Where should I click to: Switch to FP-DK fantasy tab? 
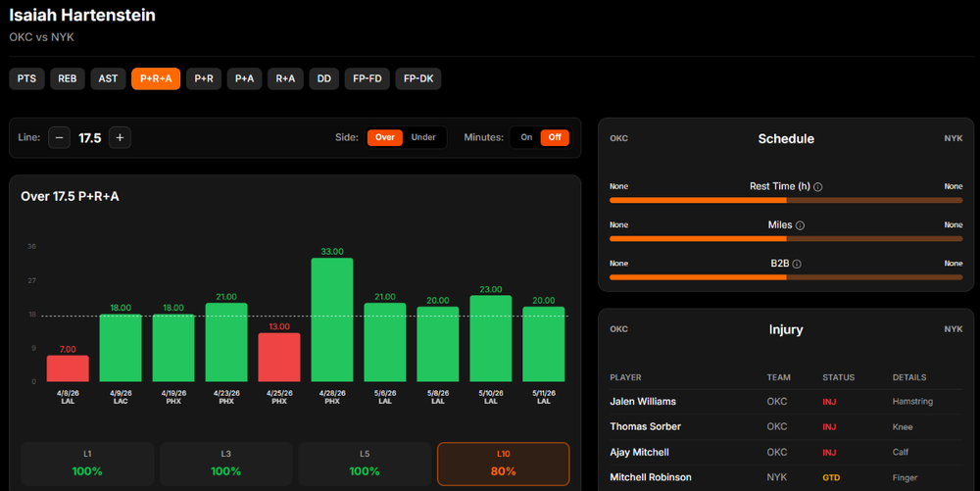tap(418, 78)
